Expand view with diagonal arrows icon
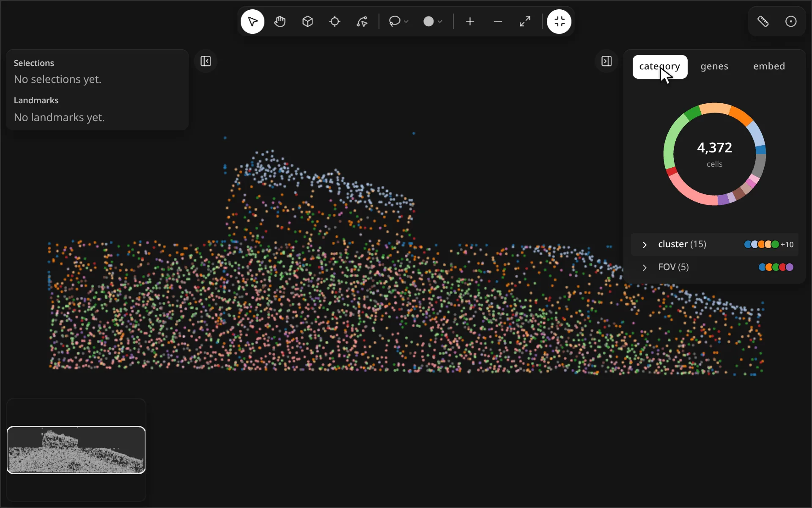Viewport: 812px width, 508px height. pos(525,22)
